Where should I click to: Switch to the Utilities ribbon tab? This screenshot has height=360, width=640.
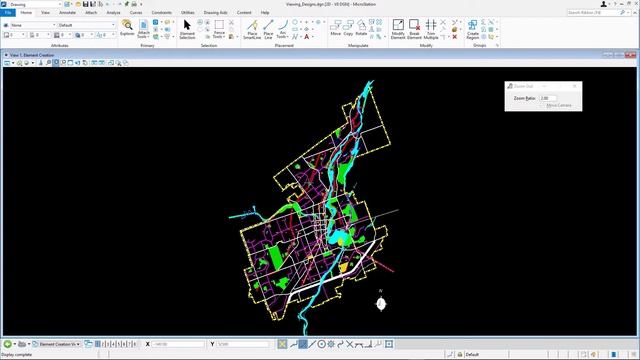coord(188,13)
